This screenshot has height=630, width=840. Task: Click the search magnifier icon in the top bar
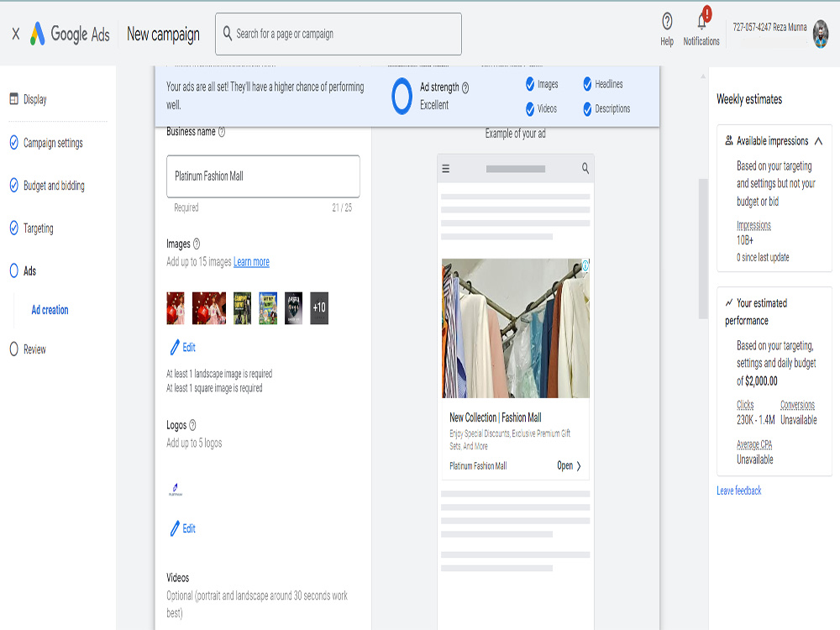click(x=228, y=34)
